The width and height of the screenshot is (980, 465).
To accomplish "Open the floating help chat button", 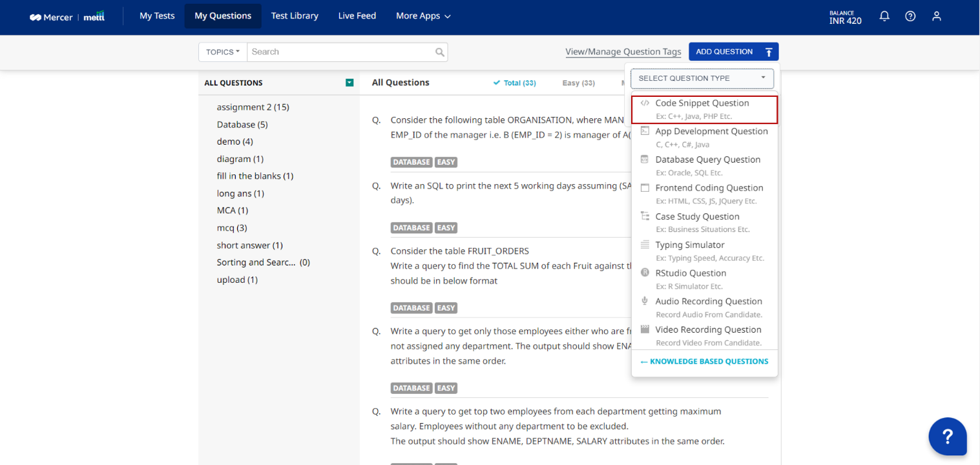I will 947,437.
